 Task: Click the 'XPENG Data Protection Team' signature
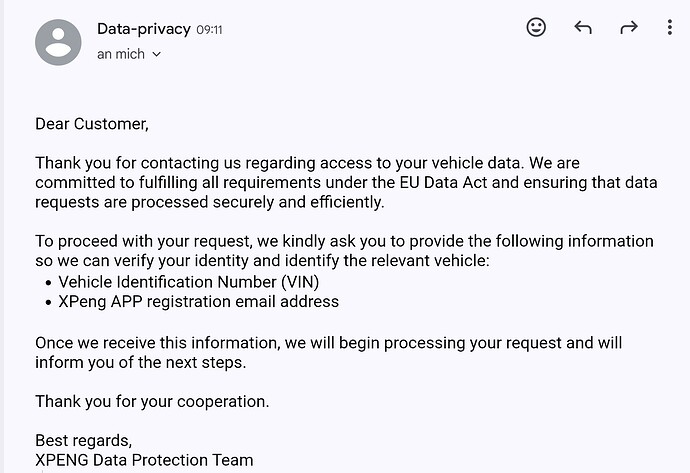point(144,460)
